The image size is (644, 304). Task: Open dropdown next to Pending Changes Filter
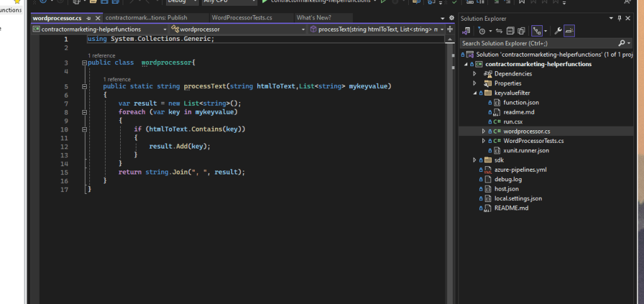coord(490,31)
